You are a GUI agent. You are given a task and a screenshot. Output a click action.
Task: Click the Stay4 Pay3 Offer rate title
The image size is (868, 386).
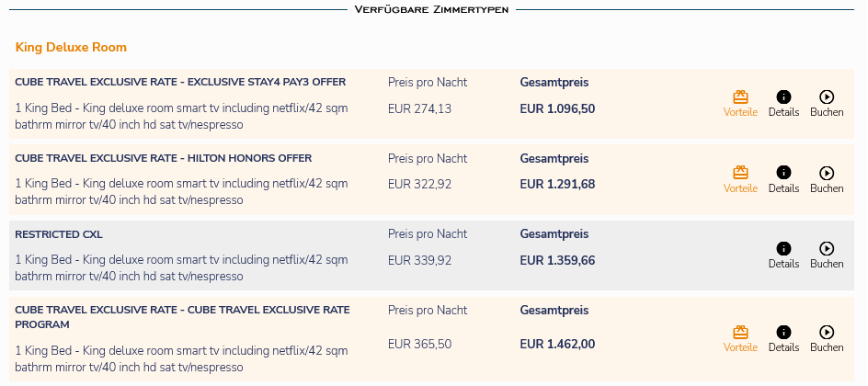pos(180,83)
